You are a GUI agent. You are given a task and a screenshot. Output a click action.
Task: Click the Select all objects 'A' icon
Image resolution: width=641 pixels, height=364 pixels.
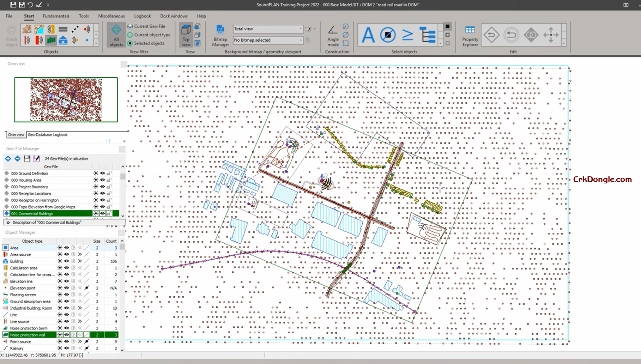click(368, 35)
